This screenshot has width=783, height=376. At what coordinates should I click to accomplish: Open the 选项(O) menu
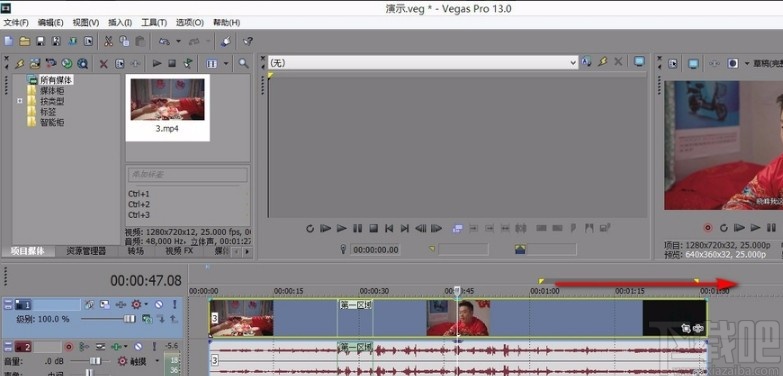190,22
